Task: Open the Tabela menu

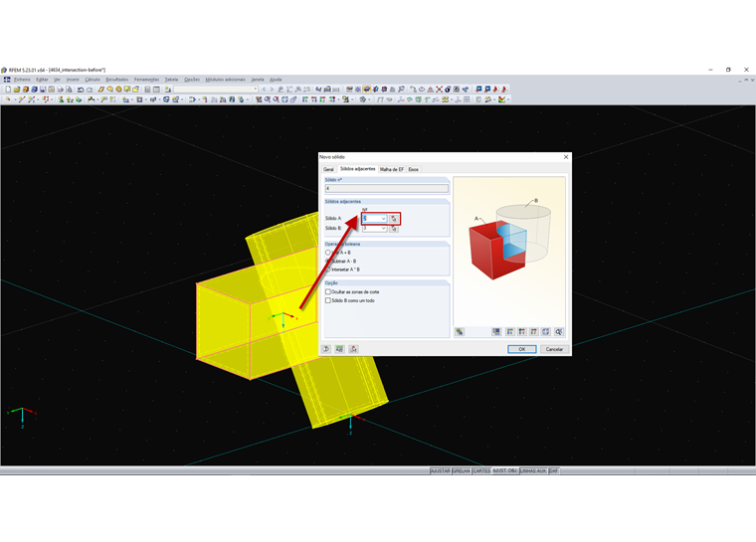Action: pyautogui.click(x=172, y=80)
